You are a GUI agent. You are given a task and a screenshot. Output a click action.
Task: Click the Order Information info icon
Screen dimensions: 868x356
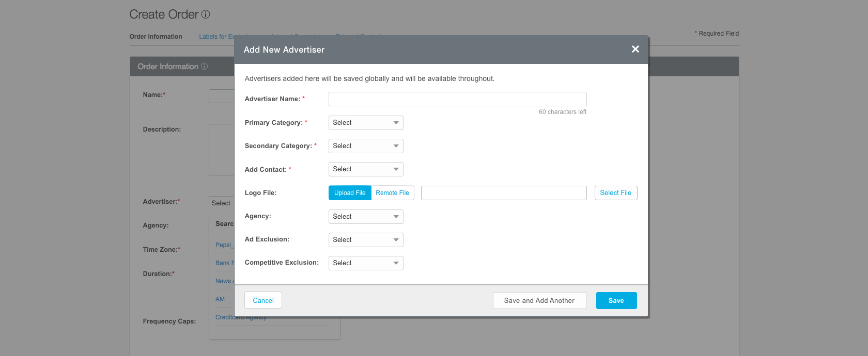point(204,67)
